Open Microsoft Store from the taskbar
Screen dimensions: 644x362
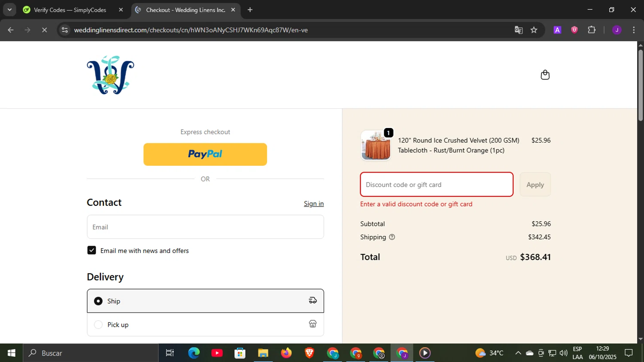pyautogui.click(x=240, y=353)
